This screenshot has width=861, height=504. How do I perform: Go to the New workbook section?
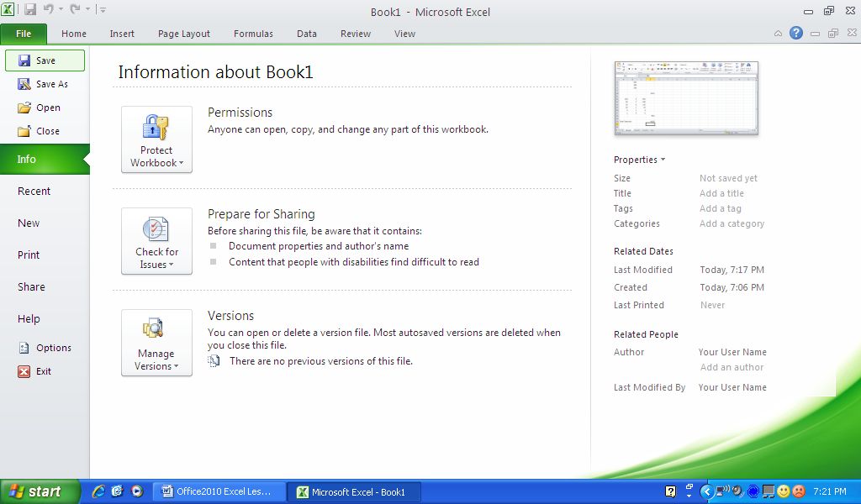(x=29, y=223)
